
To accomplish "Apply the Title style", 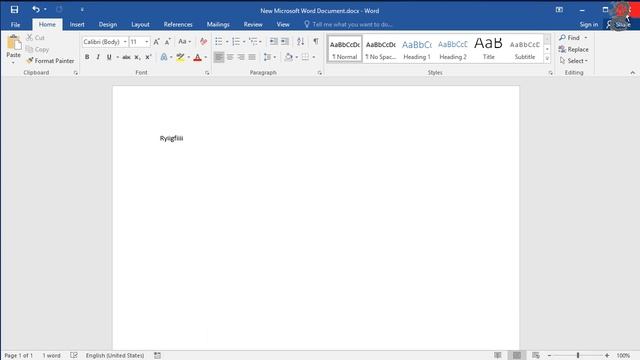I will 489,49.
